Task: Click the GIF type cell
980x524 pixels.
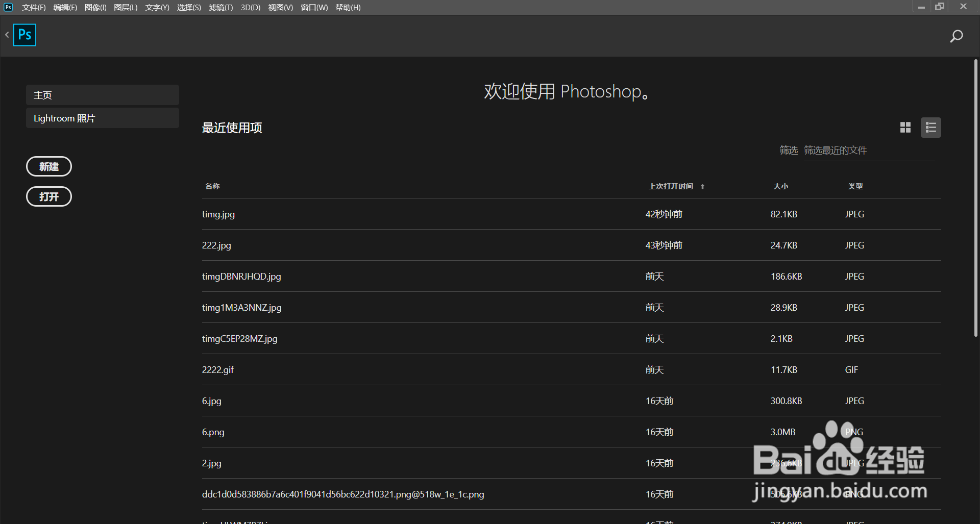Action: pos(851,370)
